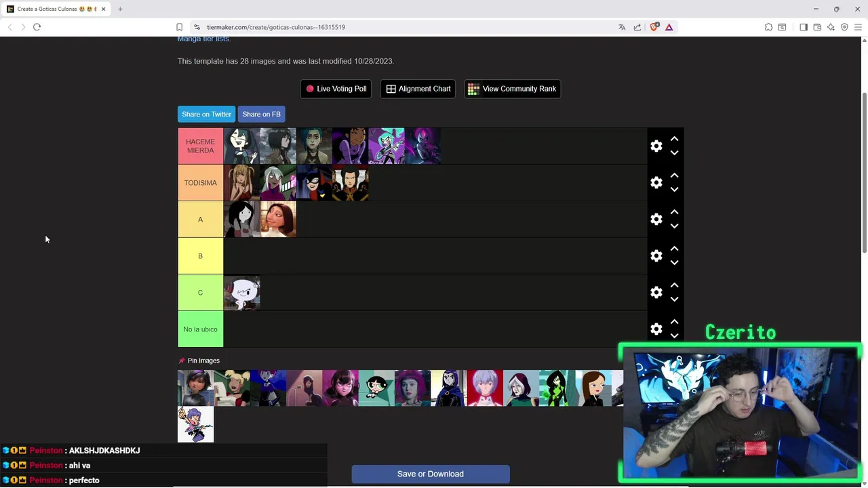Viewport: 868px width, 488px height.
Task: Select the Powerpuff Buttercup thumbnail
Action: (x=376, y=388)
